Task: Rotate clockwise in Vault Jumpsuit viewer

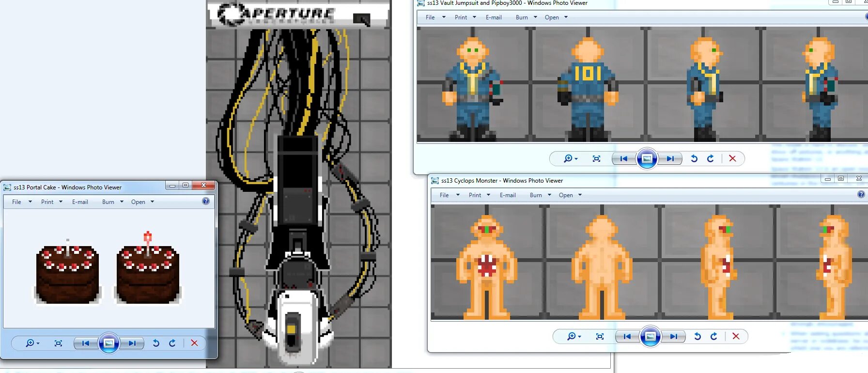Action: tap(710, 158)
